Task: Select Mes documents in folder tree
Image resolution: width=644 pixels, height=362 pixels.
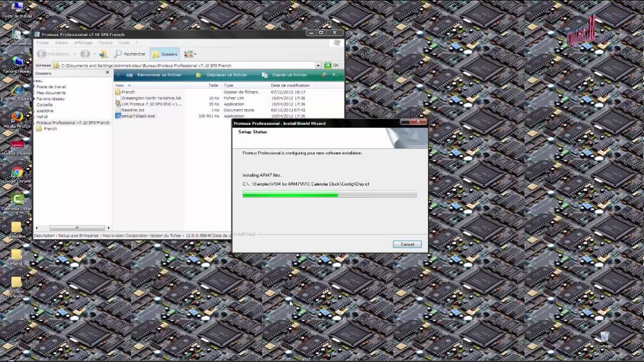Action: click(x=51, y=93)
